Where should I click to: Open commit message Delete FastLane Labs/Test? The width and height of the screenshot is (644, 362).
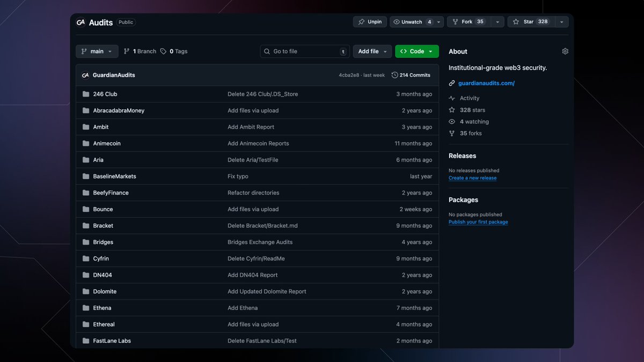[x=262, y=341]
